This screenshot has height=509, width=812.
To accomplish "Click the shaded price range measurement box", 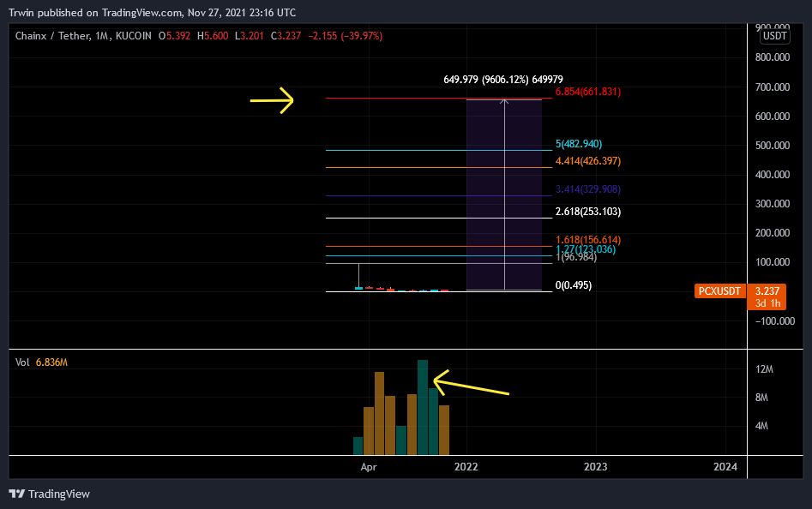I will [504, 195].
